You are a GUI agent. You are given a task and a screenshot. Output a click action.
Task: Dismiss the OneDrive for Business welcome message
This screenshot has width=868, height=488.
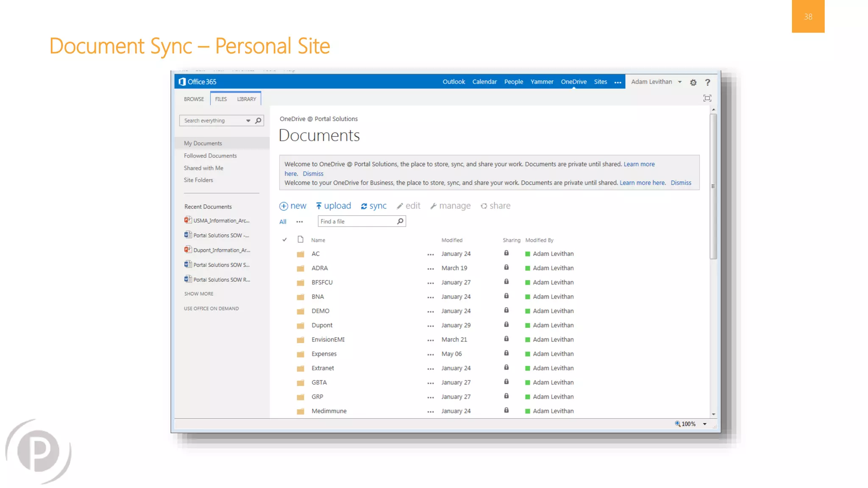tap(681, 183)
